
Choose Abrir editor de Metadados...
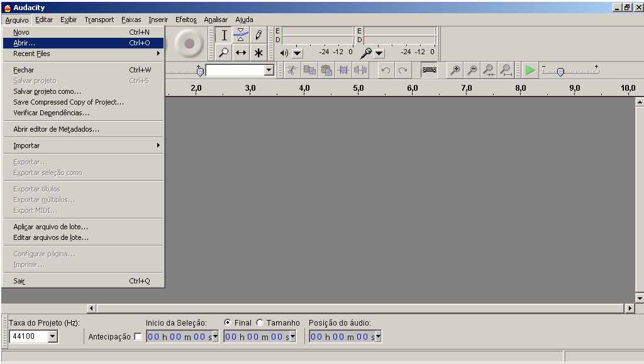pyautogui.click(x=84, y=129)
